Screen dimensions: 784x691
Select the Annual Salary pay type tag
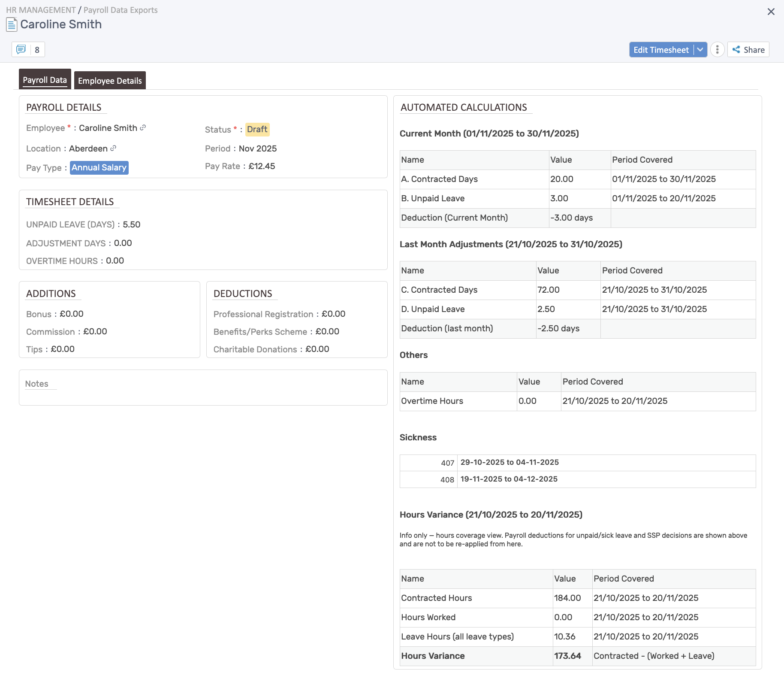(x=99, y=167)
